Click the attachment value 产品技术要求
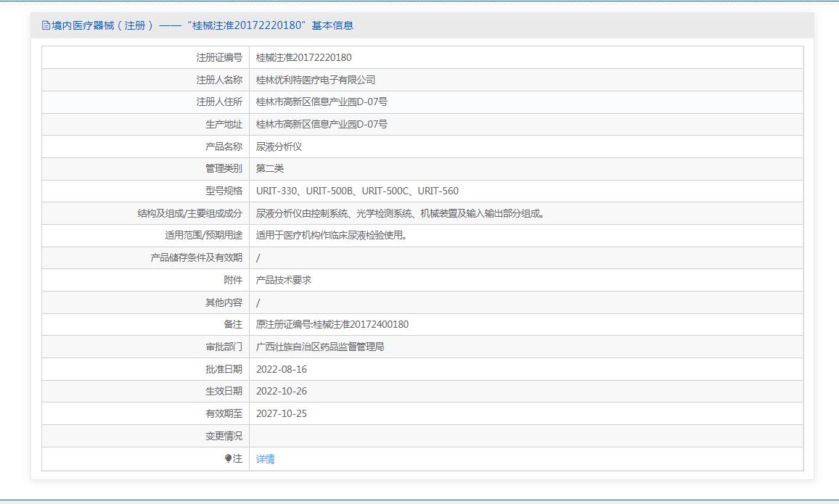Viewport: 839px width, 504px height. point(284,280)
